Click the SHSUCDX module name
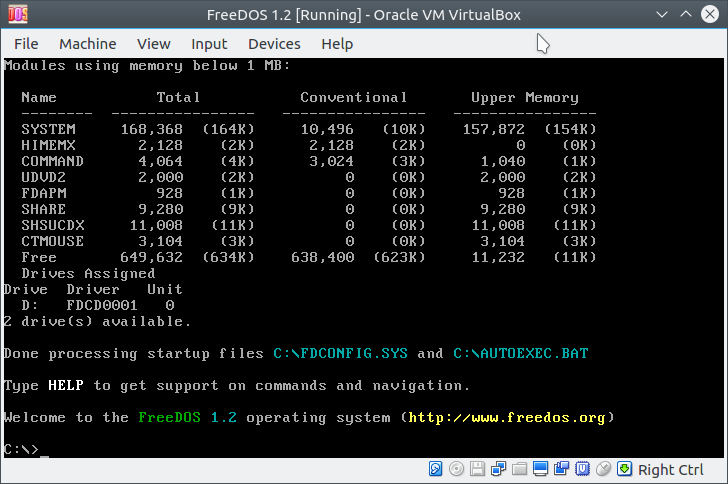The width and height of the screenshot is (728, 484). point(53,225)
